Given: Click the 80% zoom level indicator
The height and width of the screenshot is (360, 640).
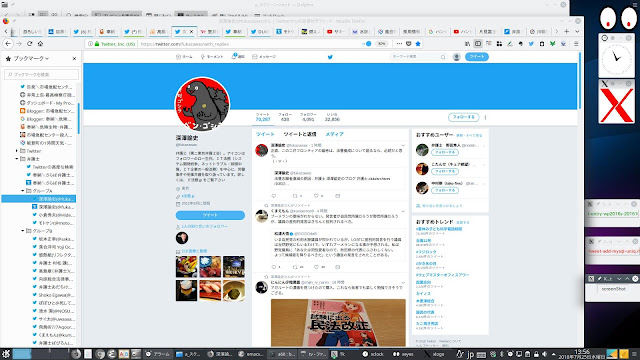Looking at the screenshot, I should (381, 44).
